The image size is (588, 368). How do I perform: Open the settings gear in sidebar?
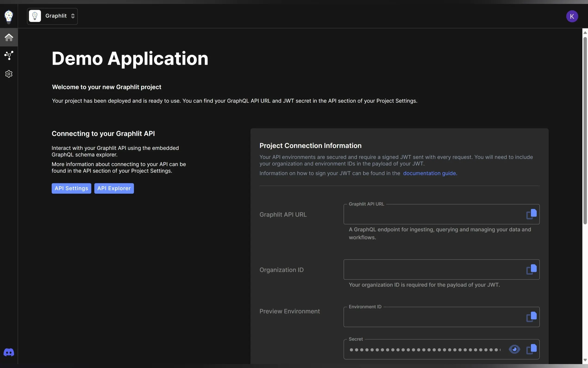click(9, 74)
